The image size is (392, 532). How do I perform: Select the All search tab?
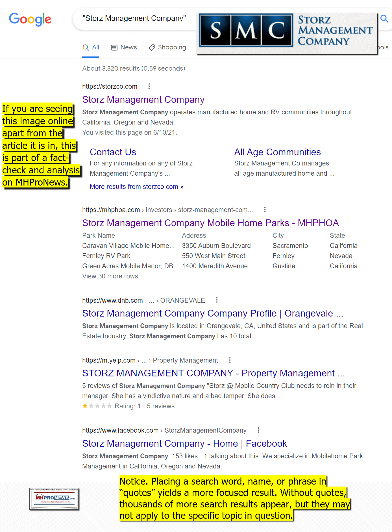tap(91, 47)
